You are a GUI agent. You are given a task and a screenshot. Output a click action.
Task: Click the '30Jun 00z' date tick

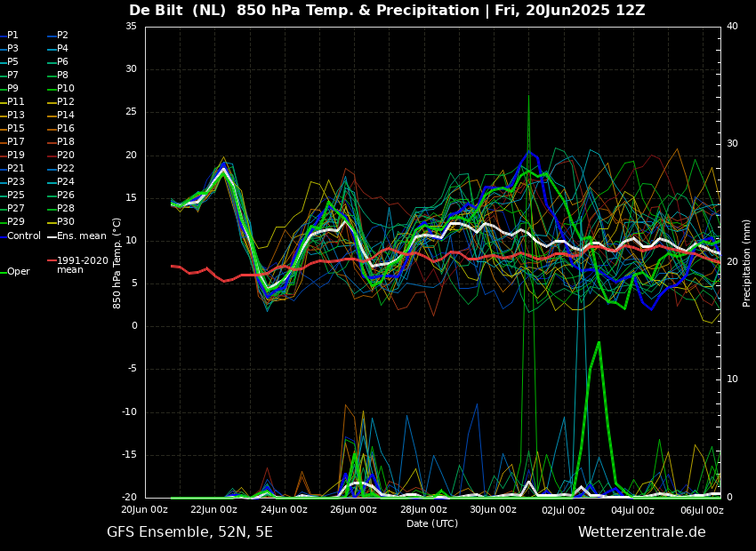pos(493,510)
